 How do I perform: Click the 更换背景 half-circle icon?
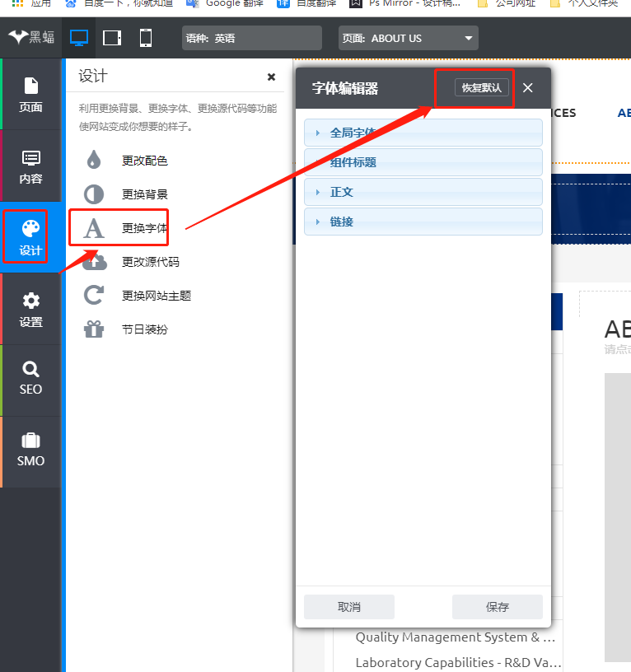[x=94, y=194]
